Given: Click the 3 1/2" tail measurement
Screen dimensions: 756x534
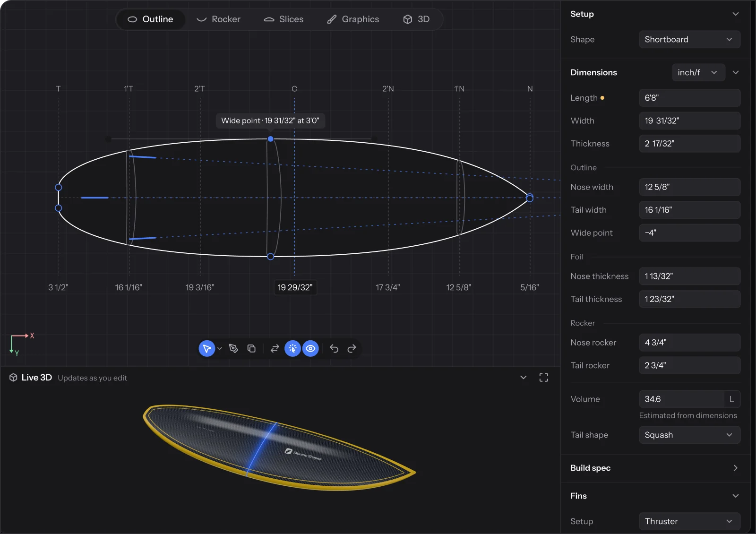Looking at the screenshot, I should pos(58,287).
